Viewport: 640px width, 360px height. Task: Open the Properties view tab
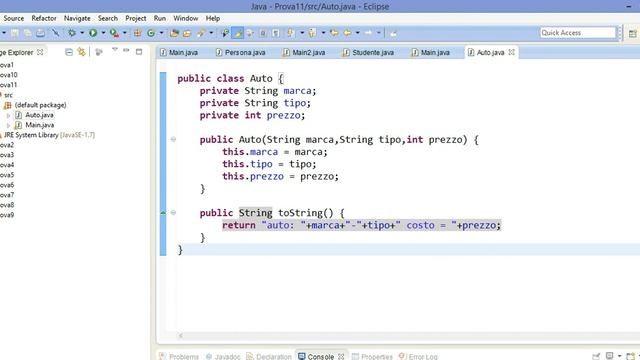pos(372,357)
